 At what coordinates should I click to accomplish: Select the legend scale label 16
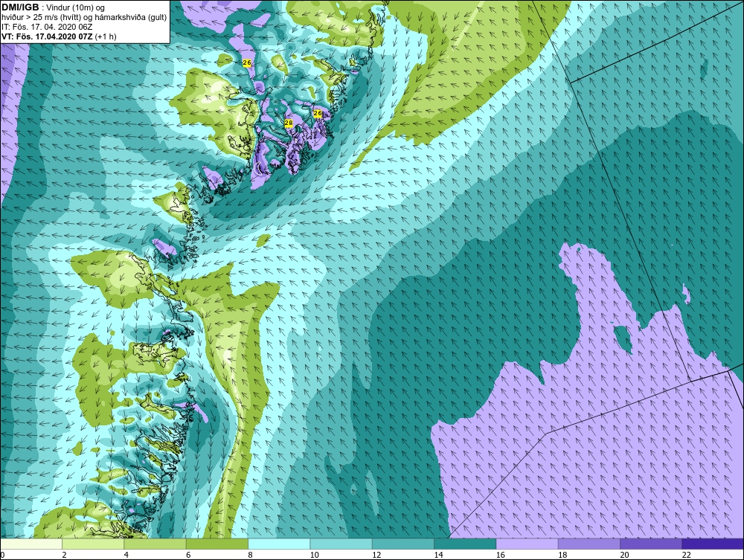[x=500, y=555]
